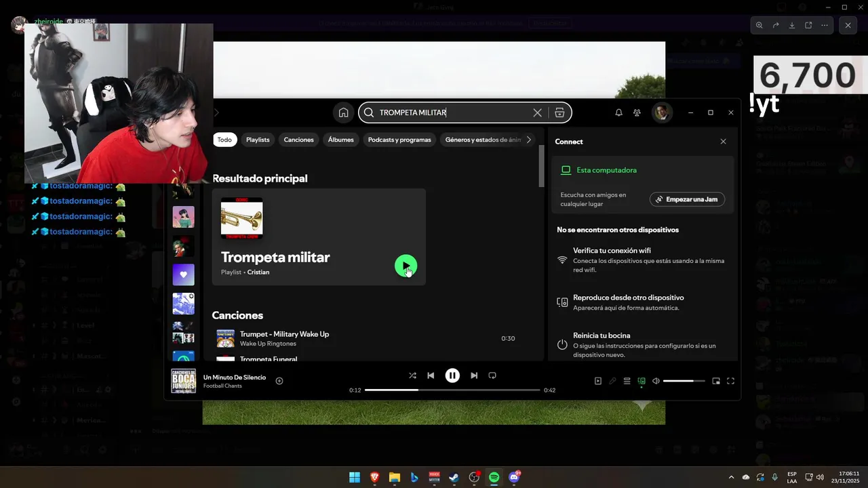Seek in the song progress bar

(x=452, y=390)
